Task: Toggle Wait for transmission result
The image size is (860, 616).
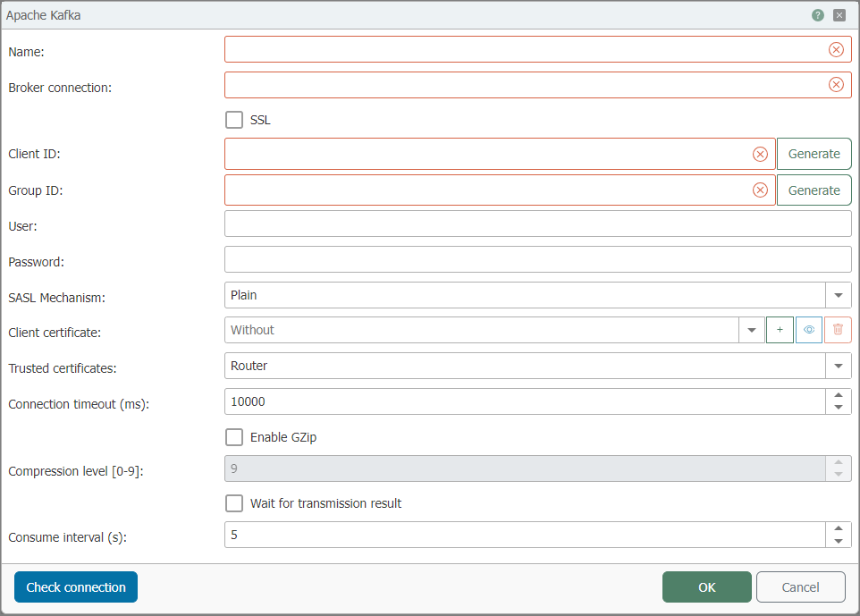Action: 234,503
